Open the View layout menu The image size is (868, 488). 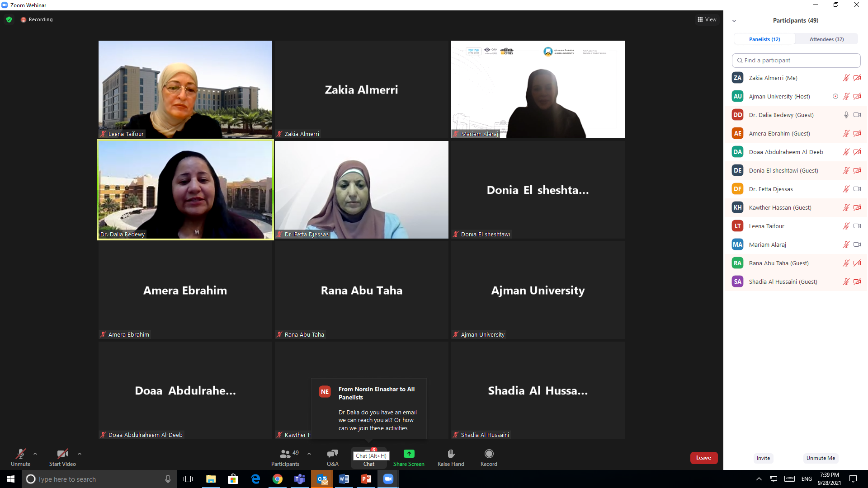coord(707,19)
